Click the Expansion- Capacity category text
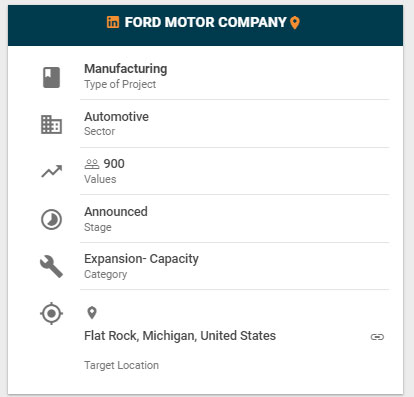Screen dimensions: 414x397 point(141,259)
